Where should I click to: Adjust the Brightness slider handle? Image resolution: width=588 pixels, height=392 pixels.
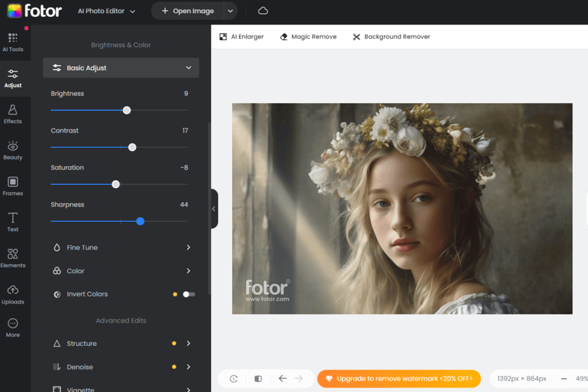coord(127,110)
